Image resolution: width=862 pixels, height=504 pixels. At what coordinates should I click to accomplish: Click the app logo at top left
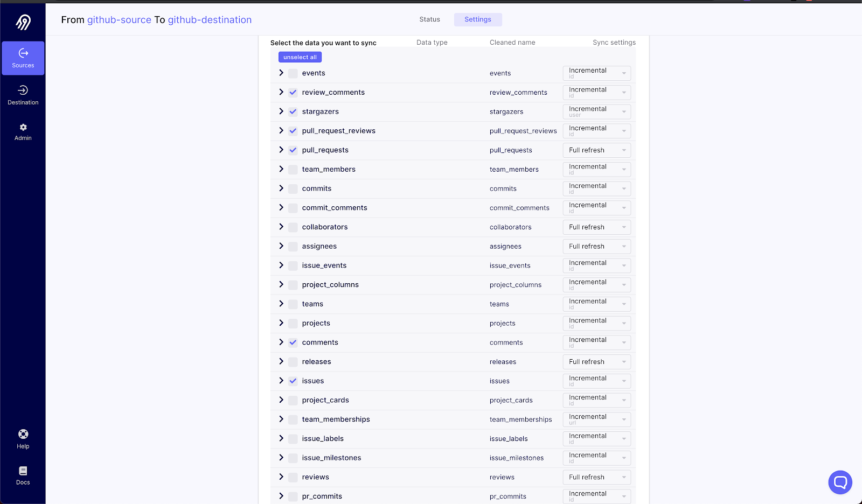pos(23,20)
